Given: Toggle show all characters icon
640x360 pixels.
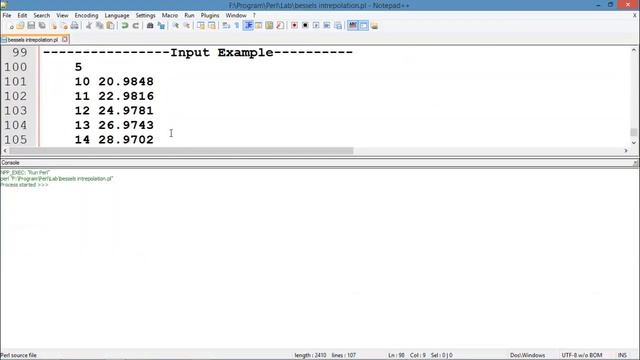Looking at the screenshot, I should 237,26.
